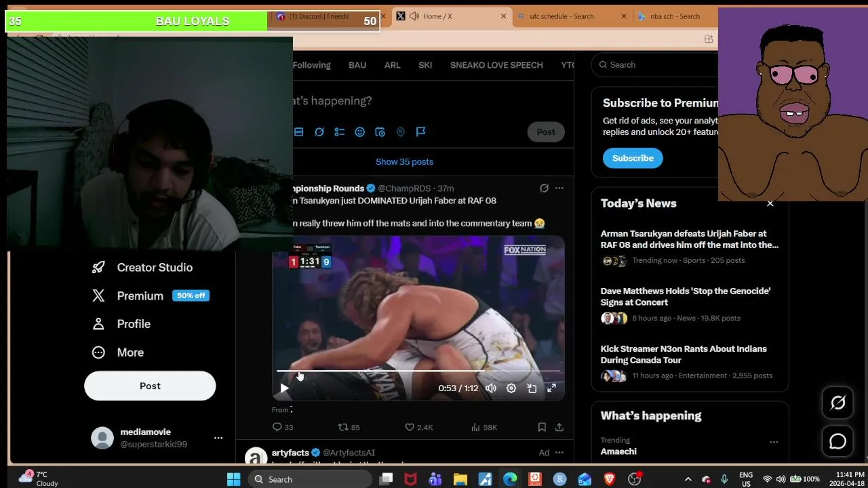Screen dimensions: 868x488
Task: Enhance post with Grok icon
Action: 319,132
